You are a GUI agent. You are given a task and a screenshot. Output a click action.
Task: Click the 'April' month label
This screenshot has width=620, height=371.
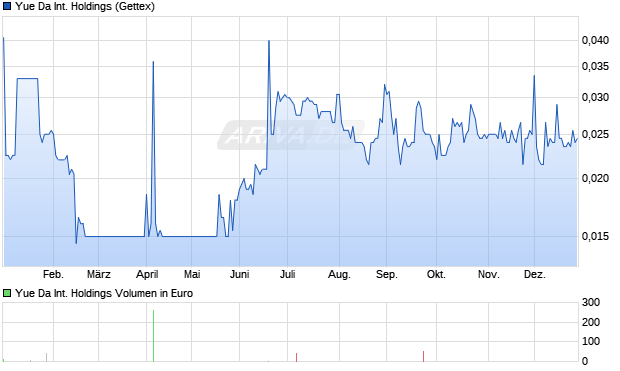[x=147, y=274]
